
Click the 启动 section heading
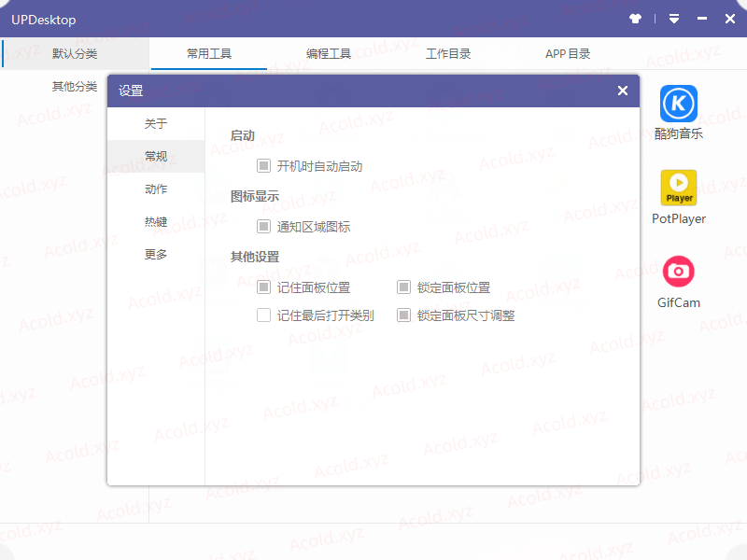pos(243,135)
